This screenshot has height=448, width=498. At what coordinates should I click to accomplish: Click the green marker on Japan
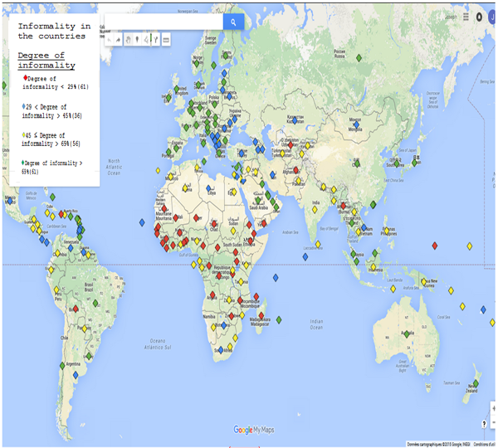415,163
